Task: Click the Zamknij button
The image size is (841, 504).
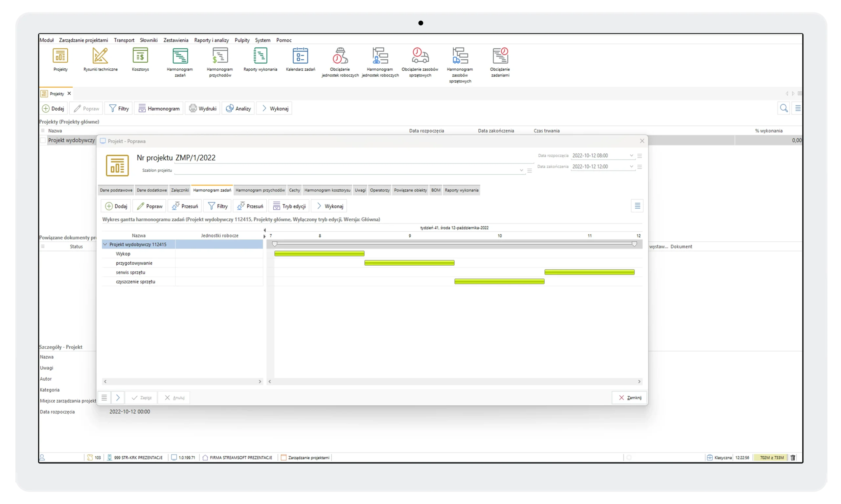Action: coord(629,398)
